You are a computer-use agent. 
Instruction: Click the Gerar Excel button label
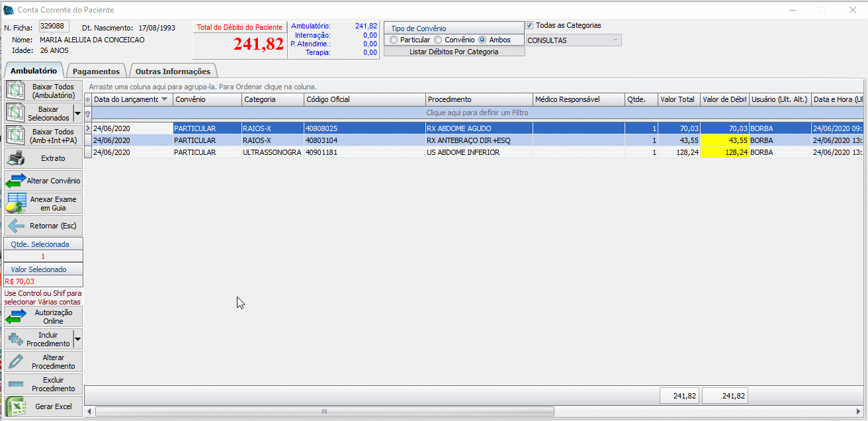[54, 406]
